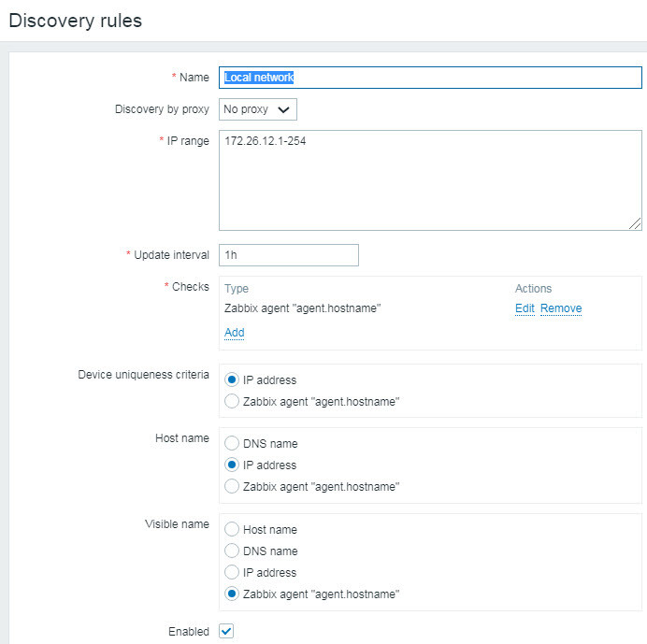Choose Zabbix agent option as Host name

pyautogui.click(x=232, y=487)
